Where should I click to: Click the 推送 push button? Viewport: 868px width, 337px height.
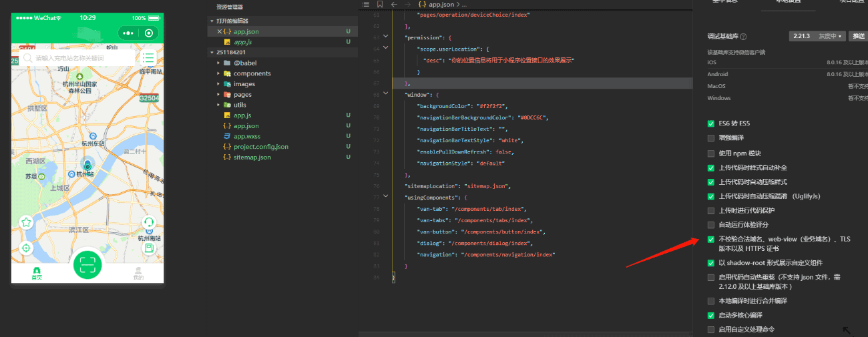point(857,36)
